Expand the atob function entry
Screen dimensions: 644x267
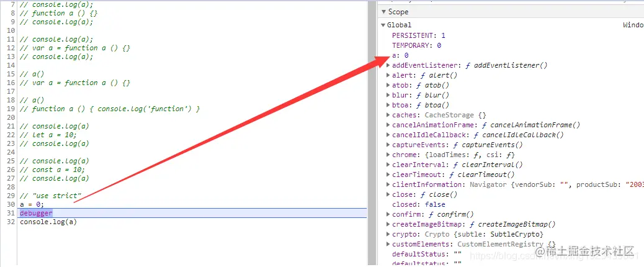tap(388, 85)
